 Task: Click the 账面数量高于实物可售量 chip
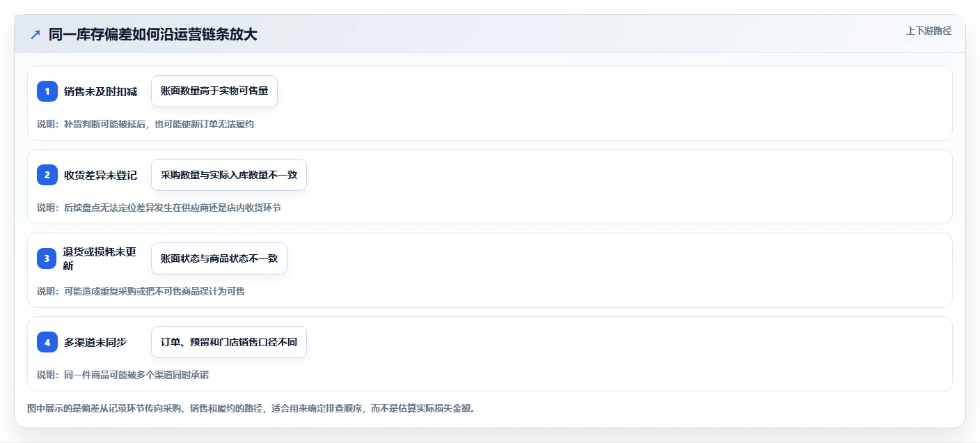tap(214, 91)
